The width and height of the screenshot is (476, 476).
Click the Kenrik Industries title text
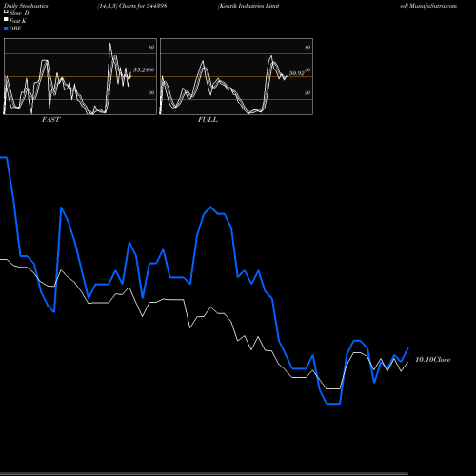(248, 6)
